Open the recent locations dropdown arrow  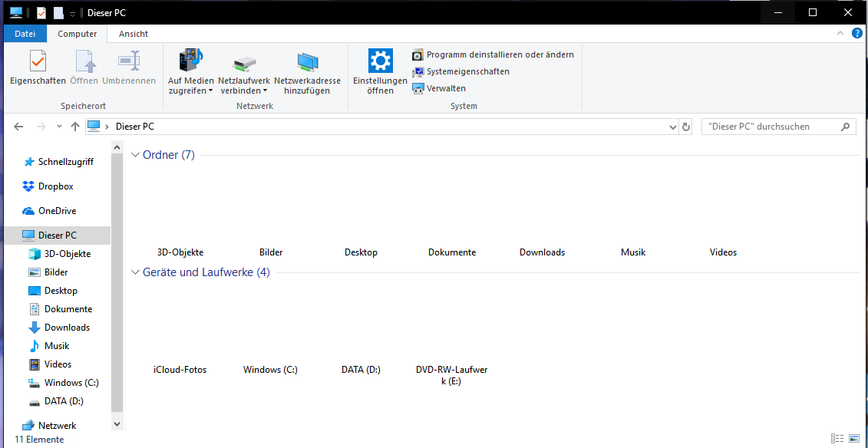[60, 127]
